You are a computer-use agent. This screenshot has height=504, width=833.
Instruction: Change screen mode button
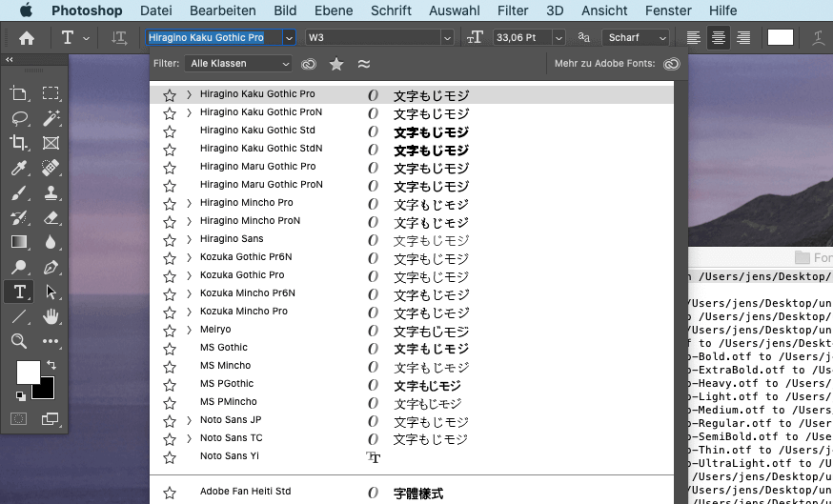51,419
